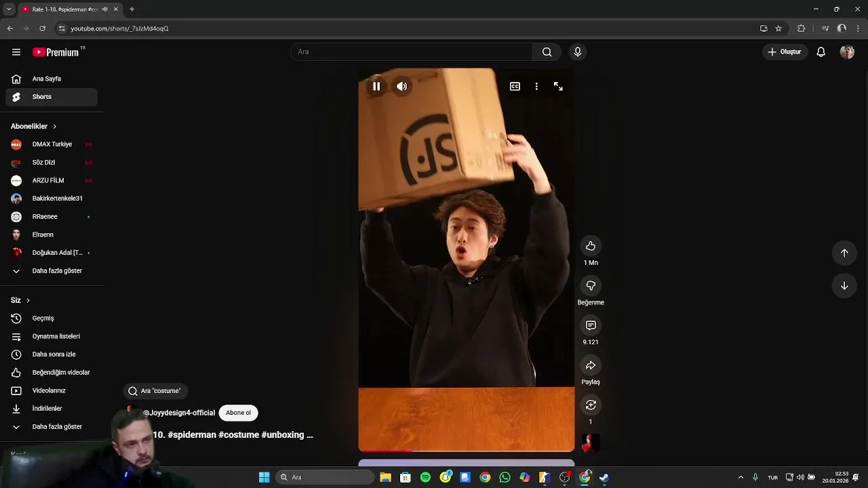868x488 pixels.
Task: Open Chrome extensions puzzle icon
Action: (802, 28)
